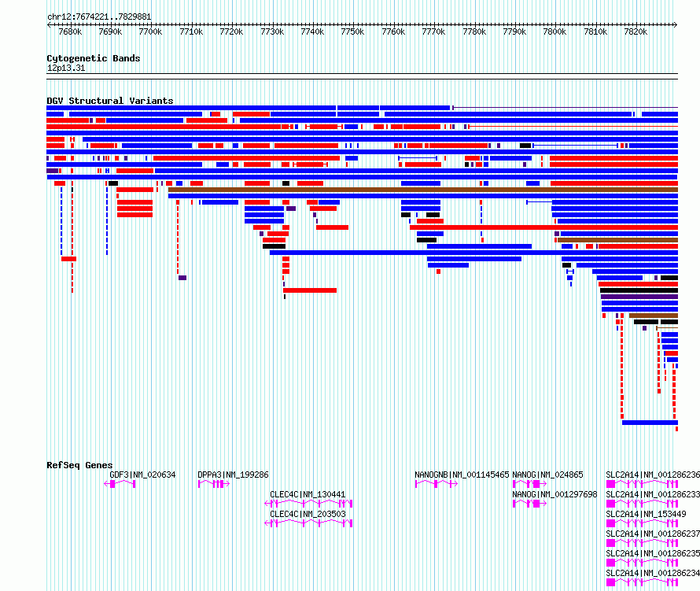Click the 7780k scale label

click(474, 31)
